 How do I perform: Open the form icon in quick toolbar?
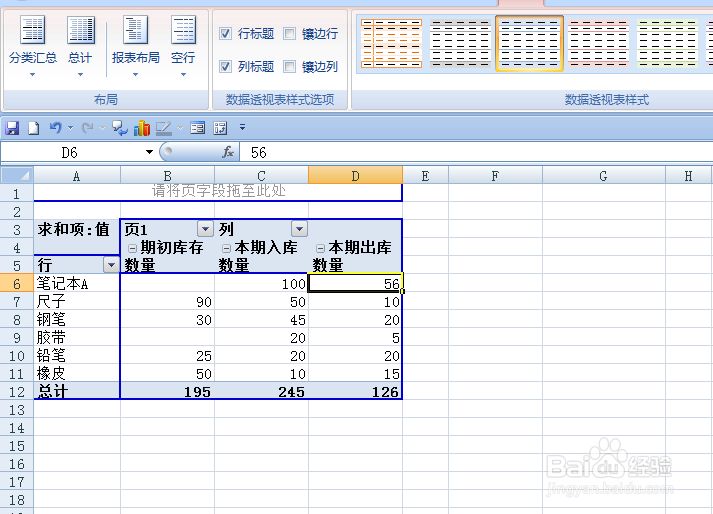(197, 128)
